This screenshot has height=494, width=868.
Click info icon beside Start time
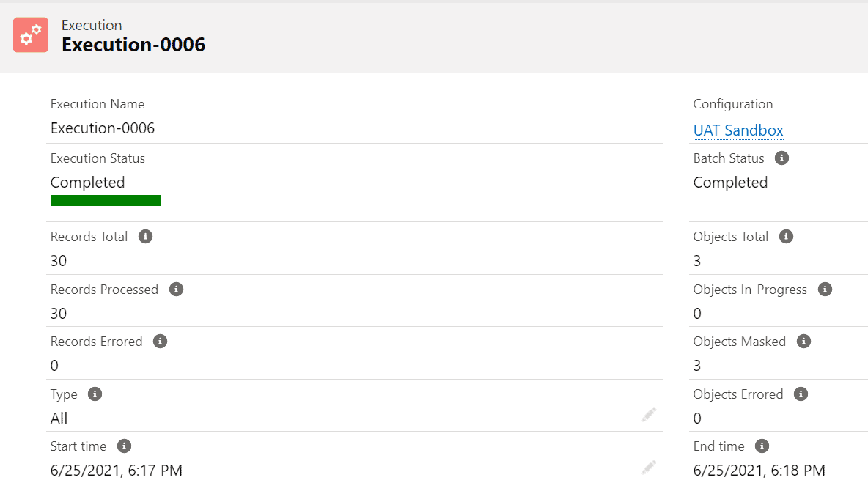click(124, 446)
